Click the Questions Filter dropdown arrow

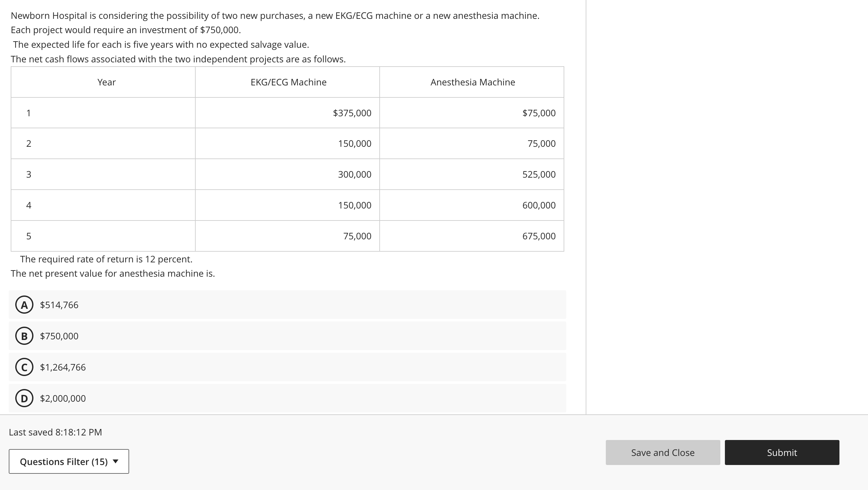[116, 461]
